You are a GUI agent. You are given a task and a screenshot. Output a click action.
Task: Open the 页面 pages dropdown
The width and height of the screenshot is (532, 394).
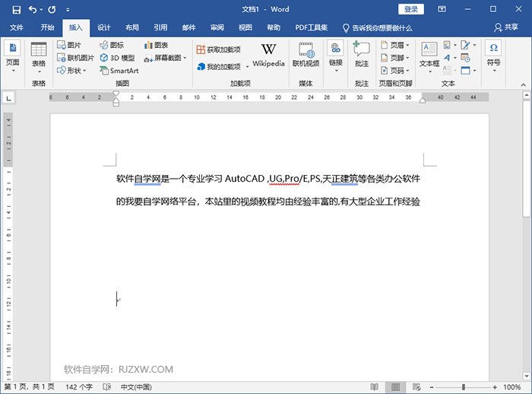[x=13, y=57]
